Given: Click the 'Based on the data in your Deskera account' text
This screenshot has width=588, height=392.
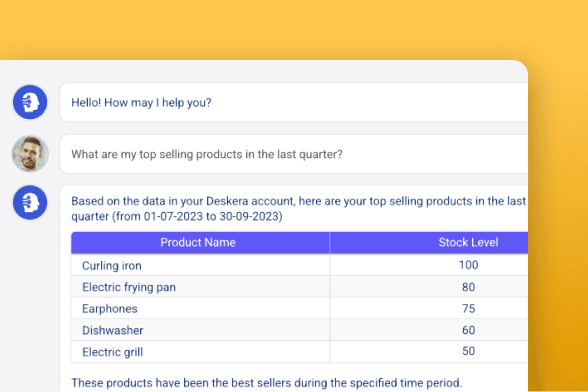Looking at the screenshot, I should pyautogui.click(x=298, y=209).
